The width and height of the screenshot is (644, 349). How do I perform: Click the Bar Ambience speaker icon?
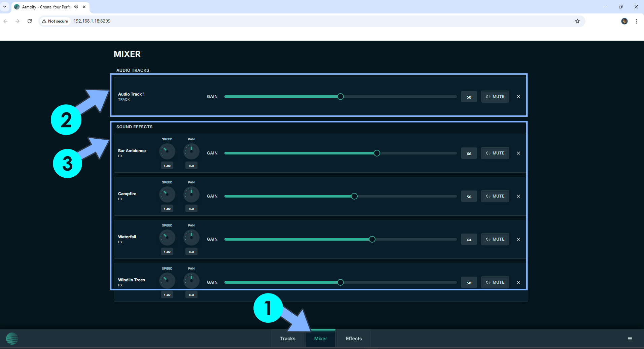tap(488, 153)
